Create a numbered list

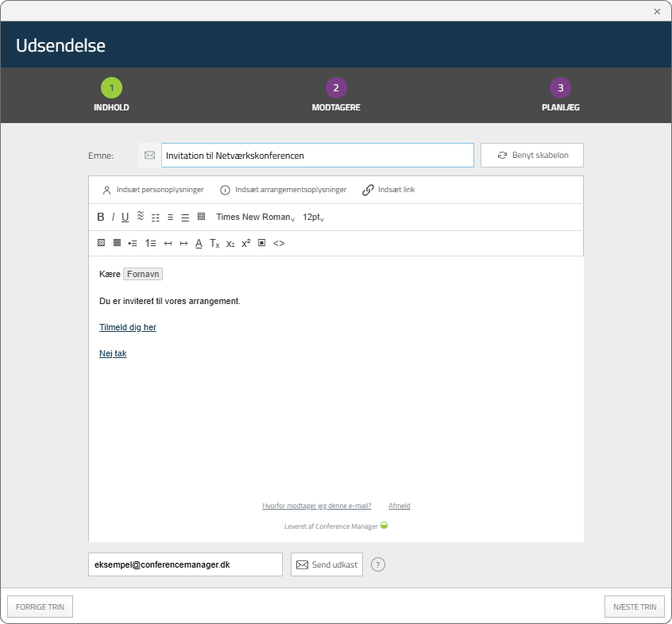pyautogui.click(x=150, y=243)
